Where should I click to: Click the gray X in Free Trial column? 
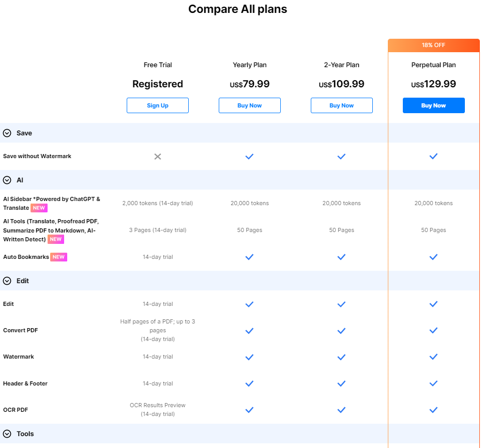[x=158, y=157]
